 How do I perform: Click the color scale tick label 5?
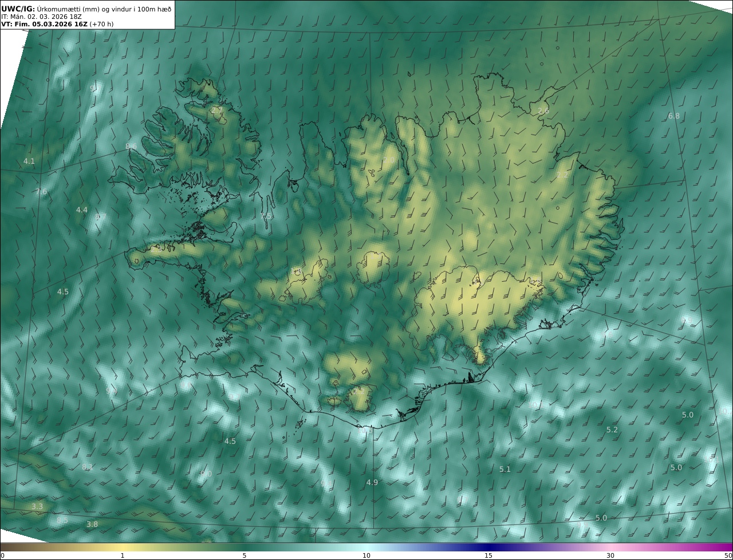[245, 555]
